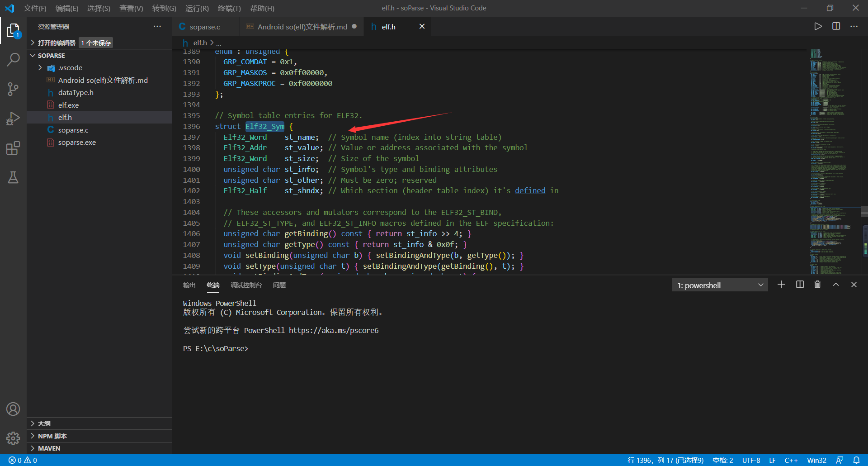Maximize the terminal panel size
The width and height of the screenshot is (868, 466).
point(836,285)
